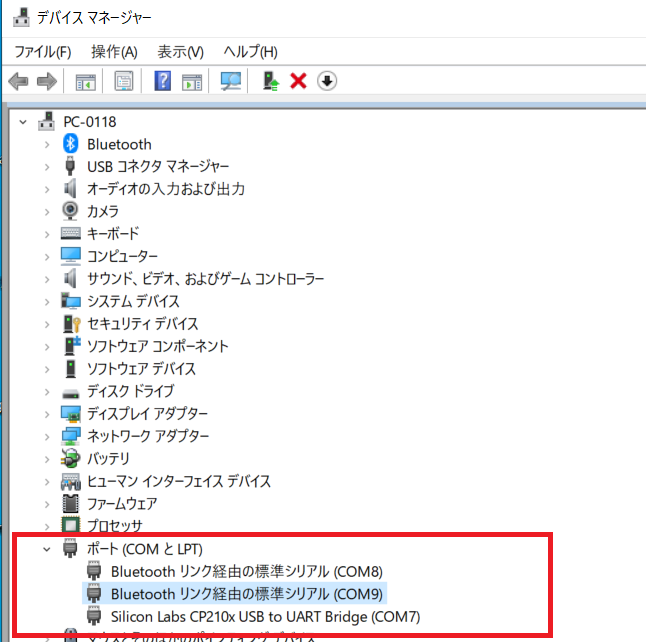646x642 pixels.
Task: Scan for hardware changes icon
Action: [231, 81]
